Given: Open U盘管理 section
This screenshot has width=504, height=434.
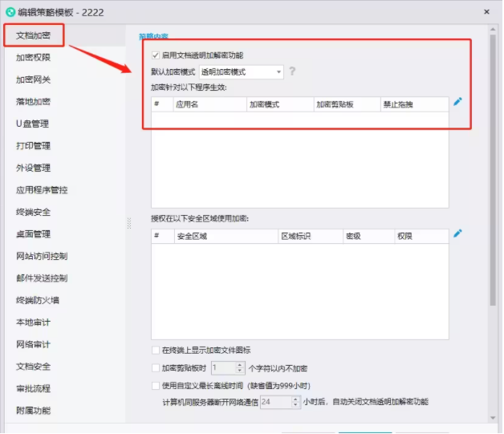Looking at the screenshot, I should [x=32, y=124].
